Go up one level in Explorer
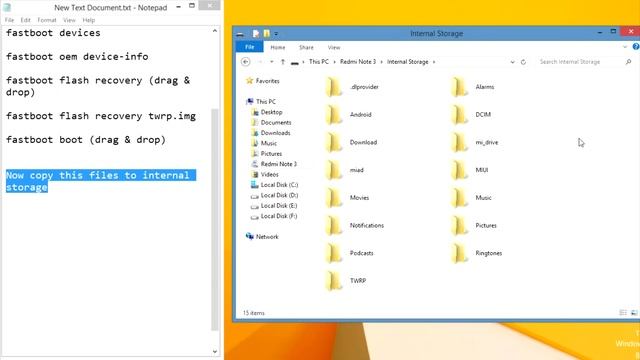This screenshot has width=640, height=360. point(282,62)
